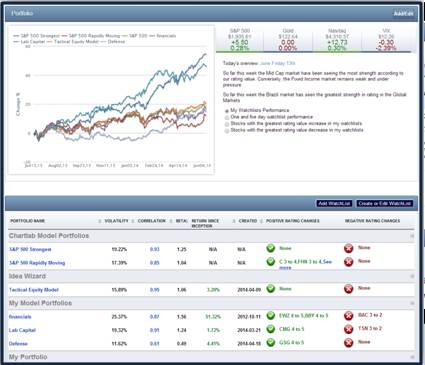Toggle S&P 500 Rapidly Moving legend entry
425x365 pixels.
tap(91, 36)
